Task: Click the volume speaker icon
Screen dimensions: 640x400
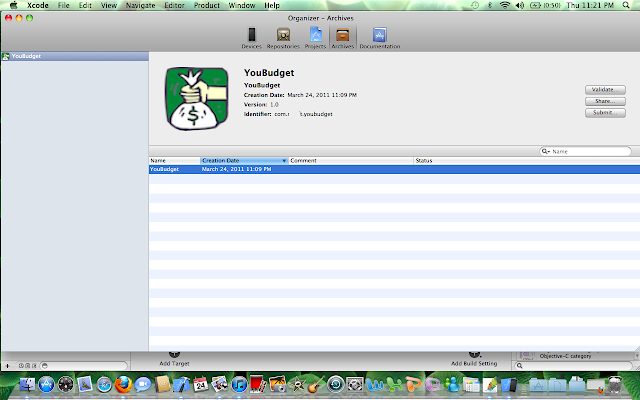Action: [520, 5]
